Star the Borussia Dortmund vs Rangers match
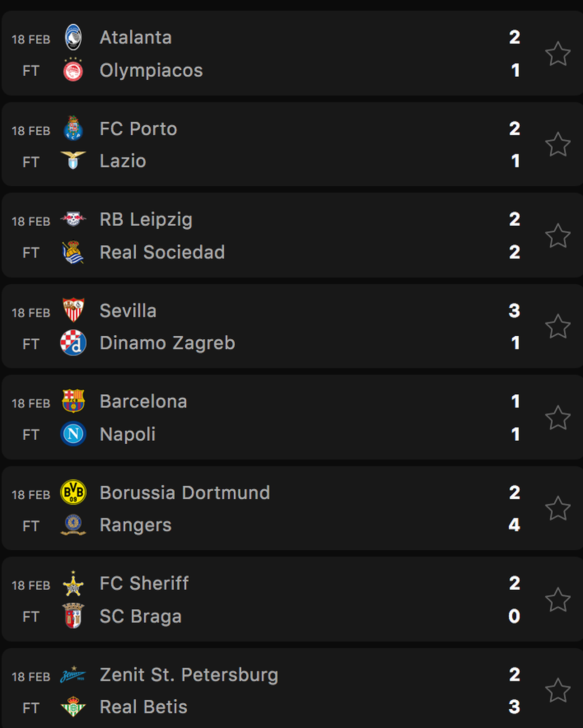 click(558, 508)
